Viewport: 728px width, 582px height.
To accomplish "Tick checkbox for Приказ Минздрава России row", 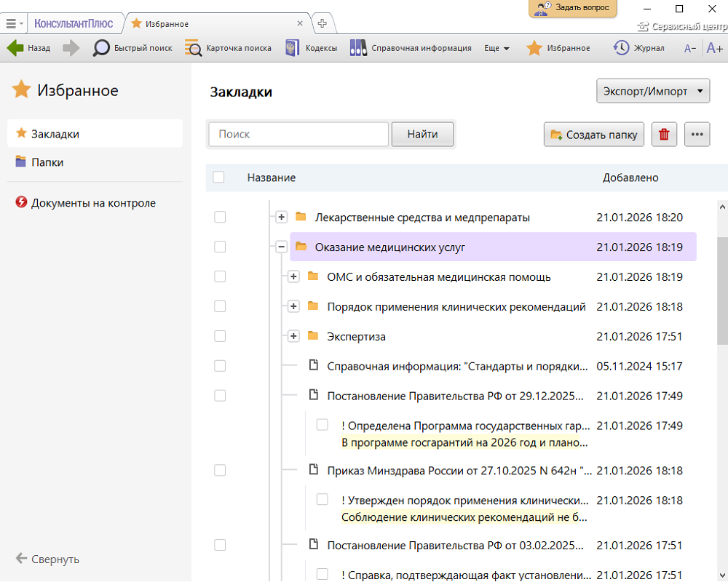I will pos(220,471).
